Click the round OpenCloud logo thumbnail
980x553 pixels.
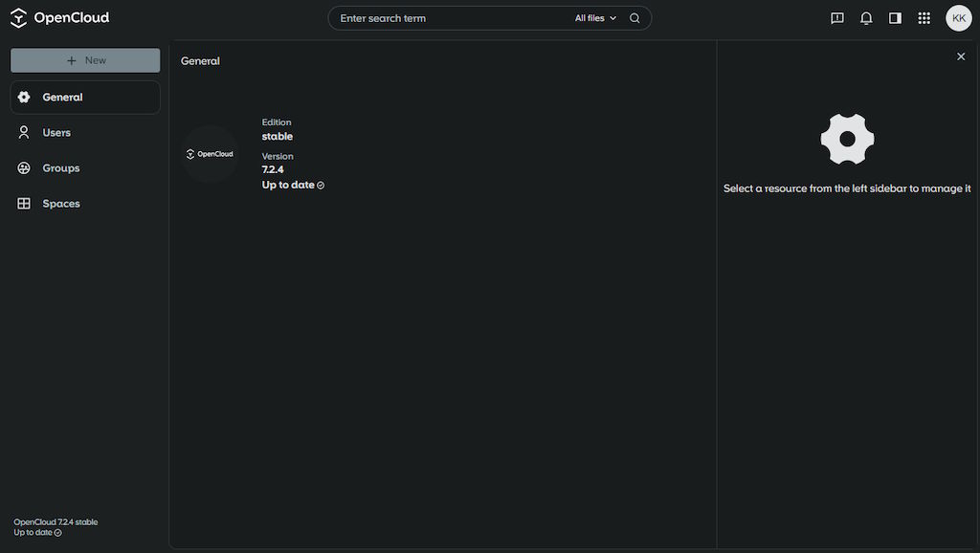[x=210, y=154]
